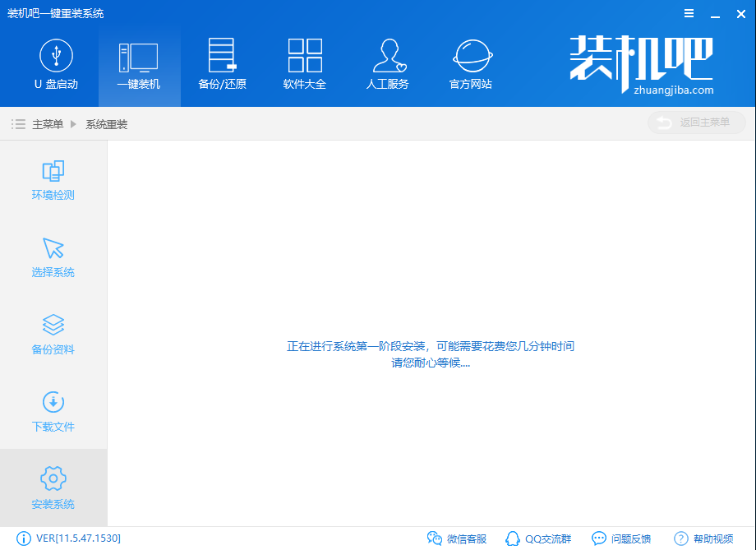756x550 pixels.
Task: Open the 备份资料 step in the sidebar
Action: coord(53,335)
